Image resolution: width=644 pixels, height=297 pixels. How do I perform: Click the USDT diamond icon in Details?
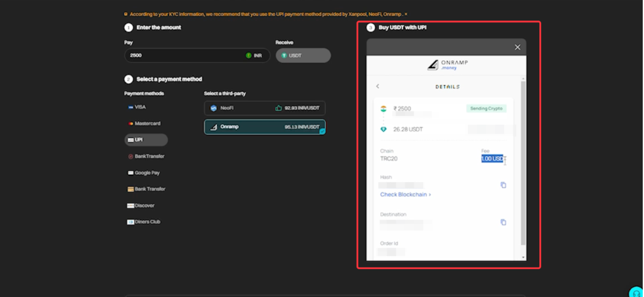(383, 129)
